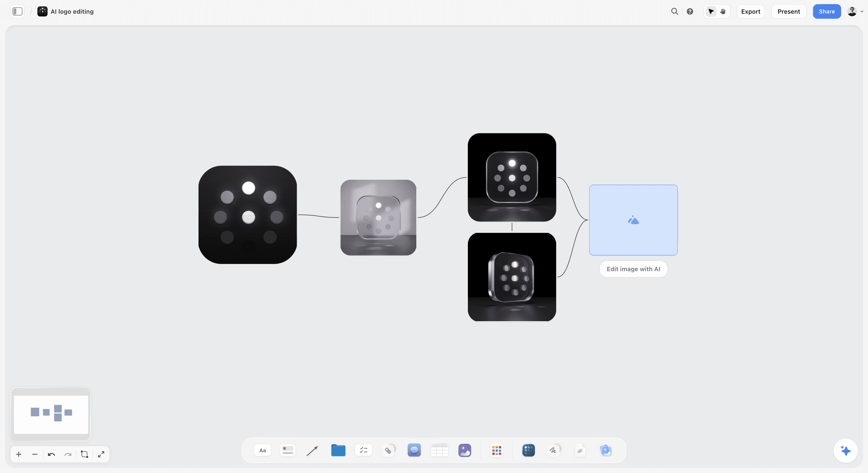Viewport: 868px width, 473px height.
Task: Open the AI assistant sparkle button
Action: 846,451
